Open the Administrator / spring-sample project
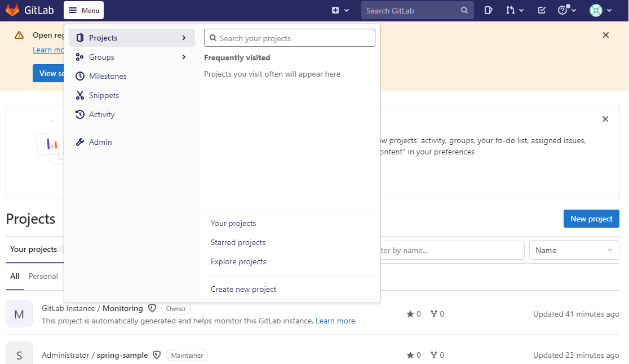 pos(95,355)
